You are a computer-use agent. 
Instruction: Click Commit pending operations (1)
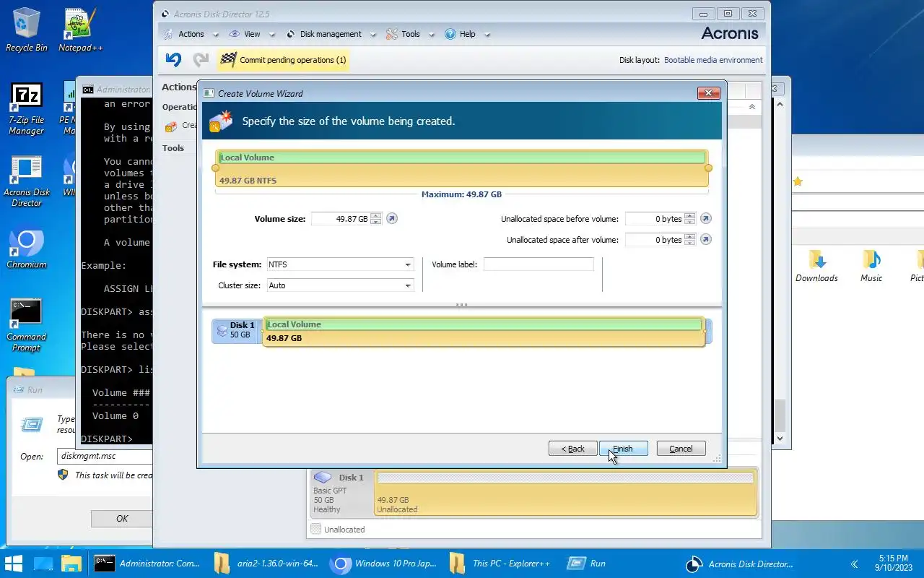pyautogui.click(x=284, y=60)
